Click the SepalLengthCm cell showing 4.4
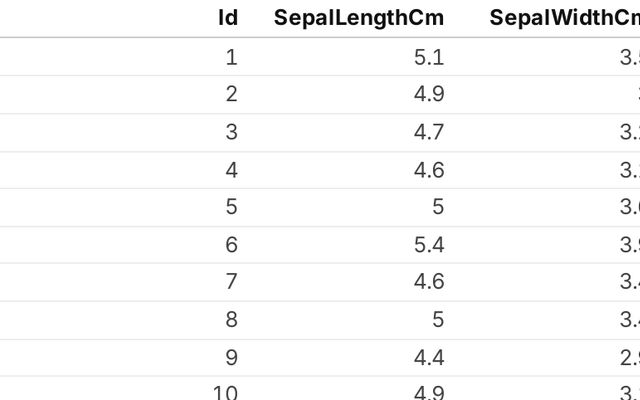 [428, 358]
